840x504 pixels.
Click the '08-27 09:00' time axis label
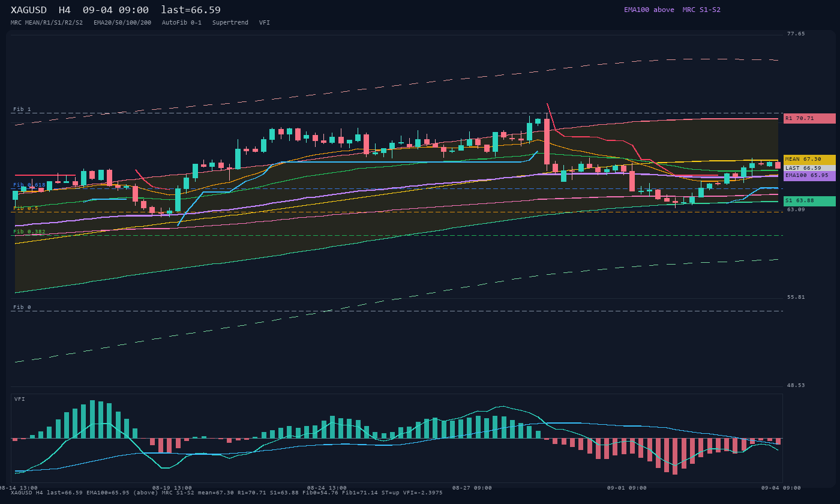coord(472,488)
